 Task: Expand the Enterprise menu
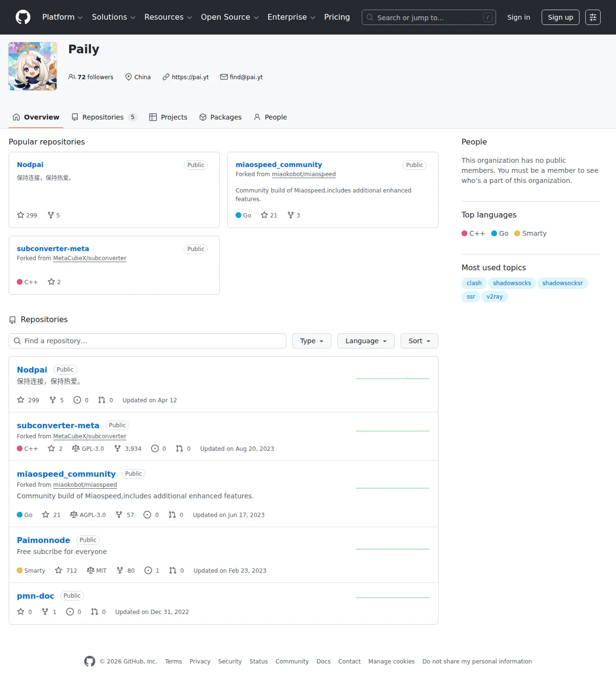(291, 17)
